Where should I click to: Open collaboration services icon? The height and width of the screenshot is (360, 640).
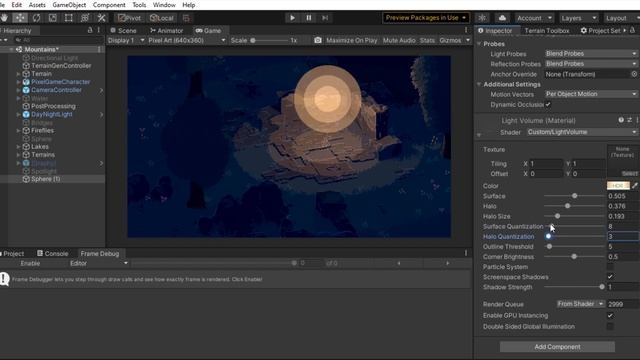[x=482, y=18]
